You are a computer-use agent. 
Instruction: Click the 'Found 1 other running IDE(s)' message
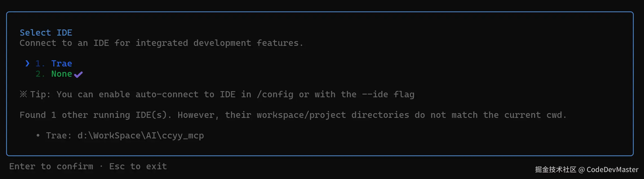(94, 115)
